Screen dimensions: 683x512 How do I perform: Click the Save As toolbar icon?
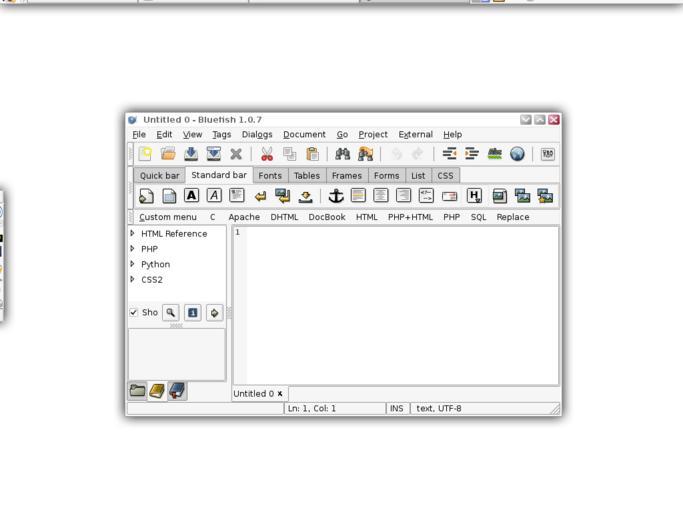[x=213, y=154]
